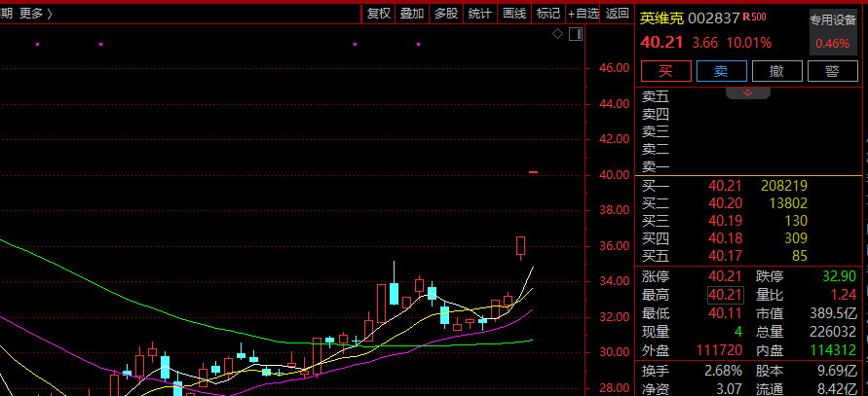
Task: Click the 专用设备 sector tag
Action: tap(832, 19)
